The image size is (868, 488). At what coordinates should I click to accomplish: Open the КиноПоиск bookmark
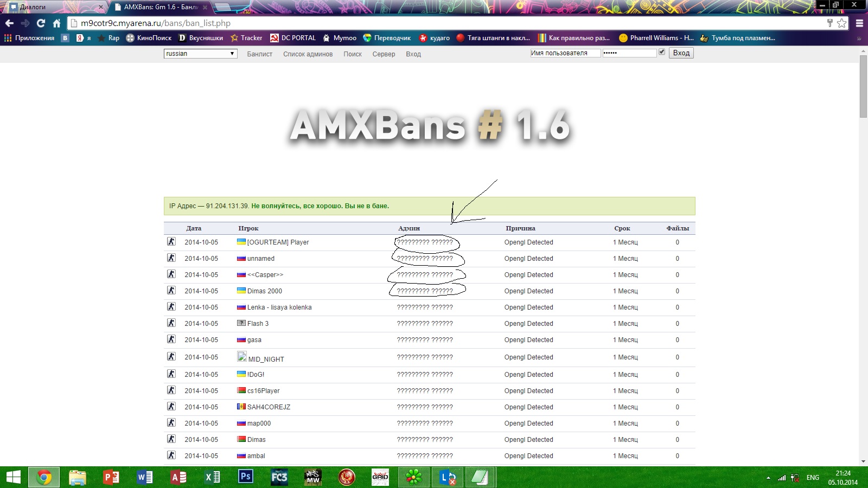(149, 38)
